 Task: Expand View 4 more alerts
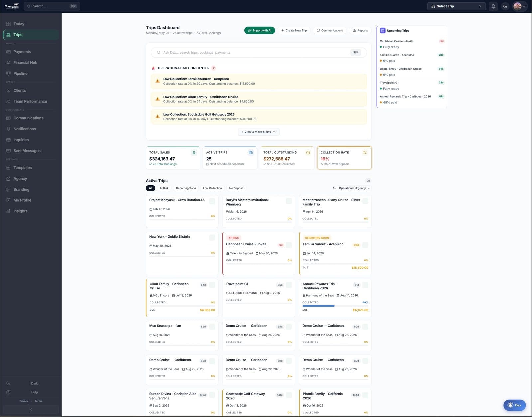258,132
